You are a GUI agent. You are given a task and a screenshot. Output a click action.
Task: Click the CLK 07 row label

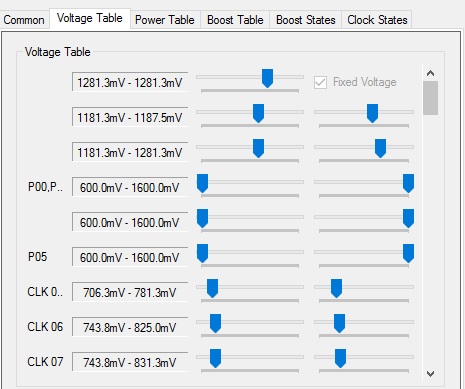point(45,362)
